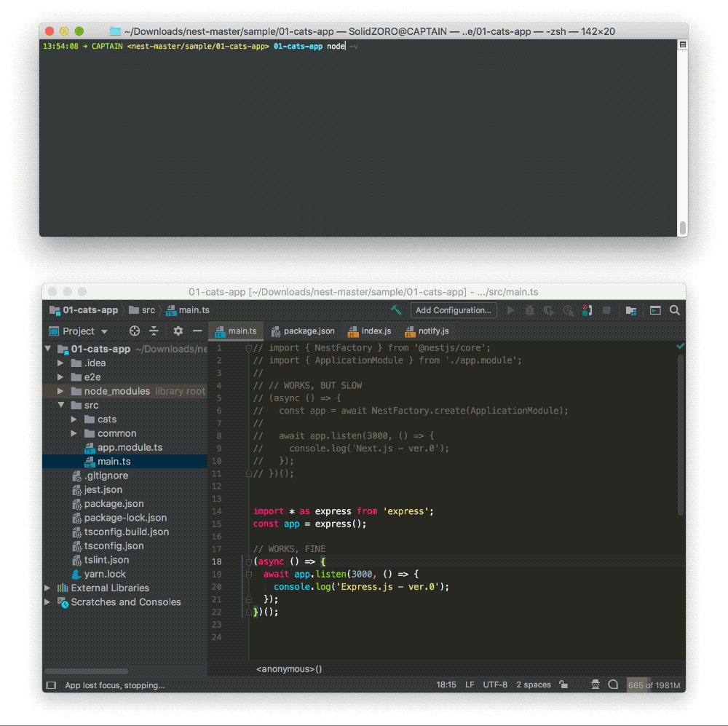Click the src breadcrumb in navigation bar

pos(142,309)
